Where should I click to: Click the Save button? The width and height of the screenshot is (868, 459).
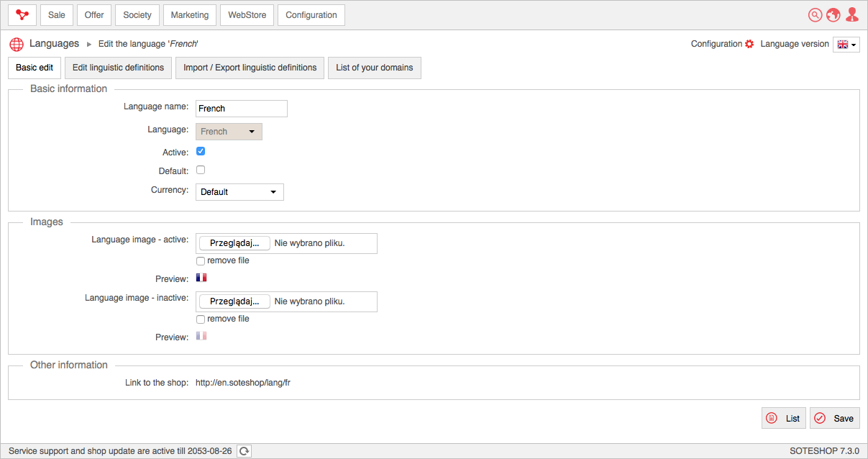click(835, 418)
